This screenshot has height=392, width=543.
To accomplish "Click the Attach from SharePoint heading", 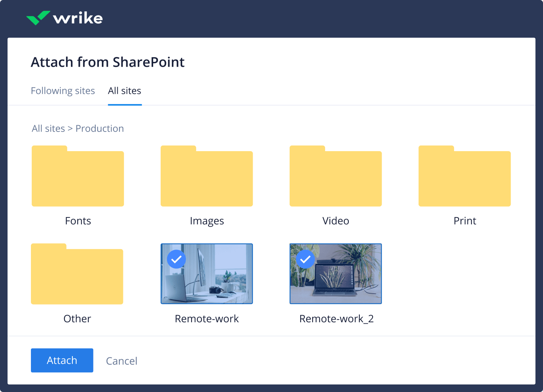I will coord(108,62).
